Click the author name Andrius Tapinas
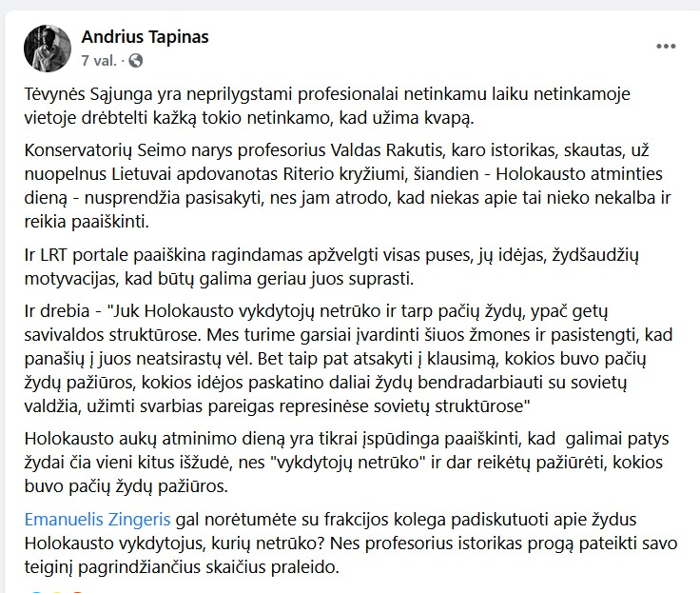700x593 pixels. pyautogui.click(x=145, y=37)
